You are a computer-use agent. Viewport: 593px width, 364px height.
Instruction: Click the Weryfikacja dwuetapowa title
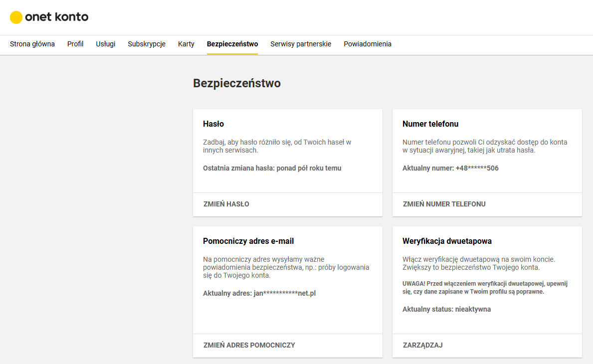[x=447, y=241]
